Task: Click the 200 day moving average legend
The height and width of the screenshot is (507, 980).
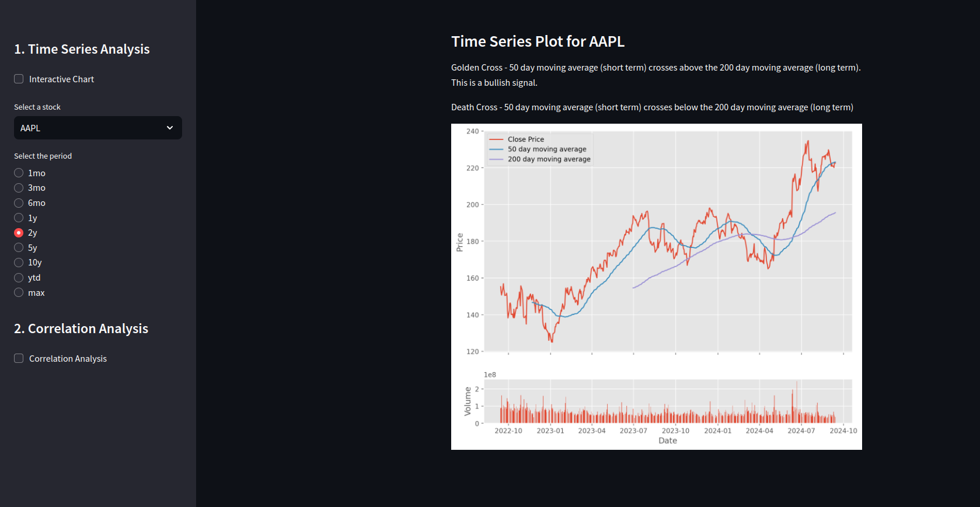Action: tap(549, 159)
